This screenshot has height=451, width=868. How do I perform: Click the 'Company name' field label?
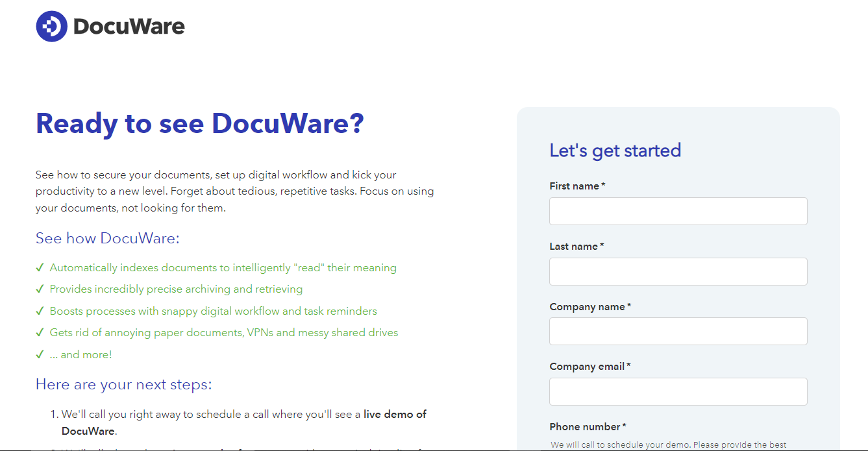click(590, 307)
